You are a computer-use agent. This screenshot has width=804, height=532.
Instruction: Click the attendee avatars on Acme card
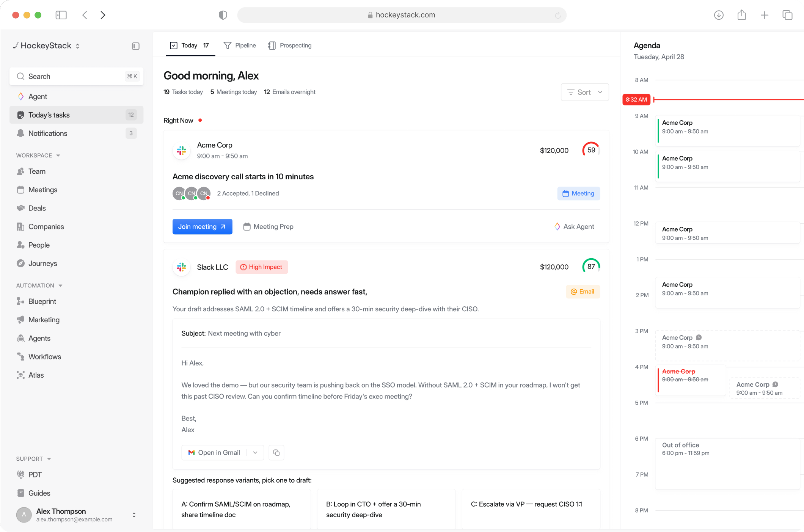pos(192,193)
